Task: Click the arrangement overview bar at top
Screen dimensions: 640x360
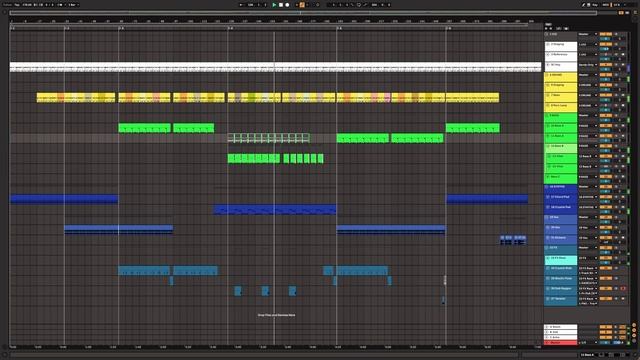Action: [303, 13]
